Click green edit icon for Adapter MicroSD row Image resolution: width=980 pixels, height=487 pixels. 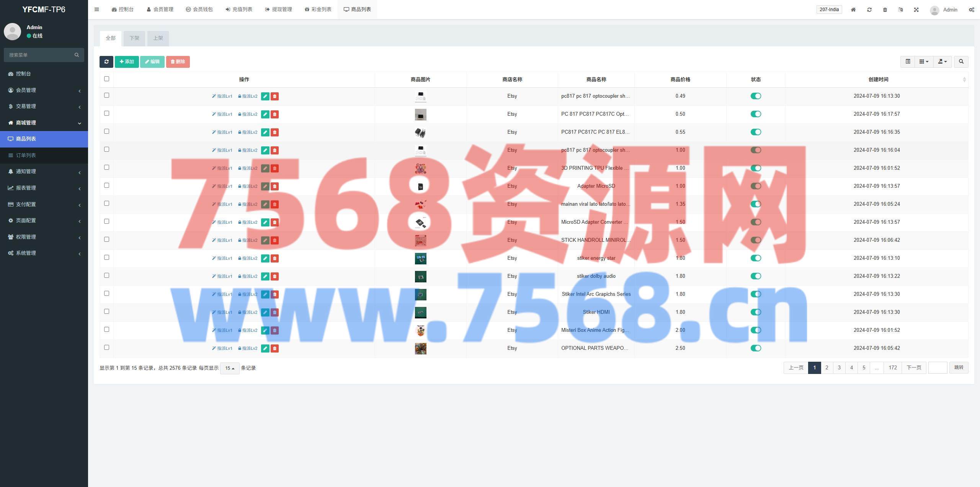pos(265,186)
